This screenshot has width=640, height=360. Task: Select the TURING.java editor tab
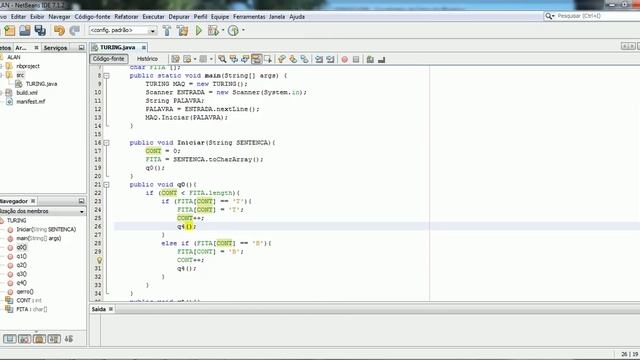point(118,47)
